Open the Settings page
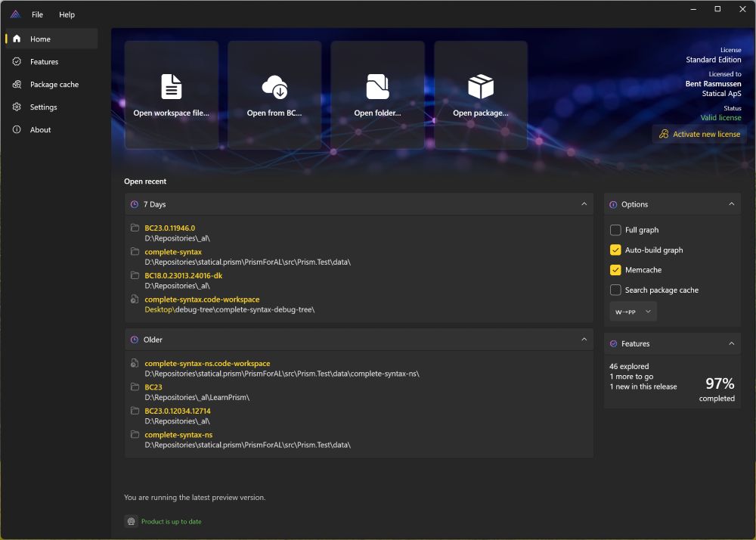 click(51, 107)
